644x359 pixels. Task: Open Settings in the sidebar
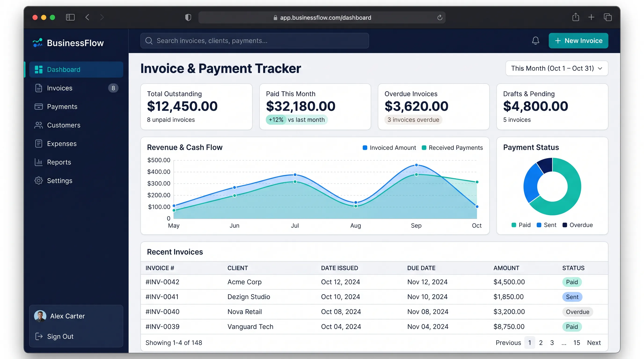76,180
